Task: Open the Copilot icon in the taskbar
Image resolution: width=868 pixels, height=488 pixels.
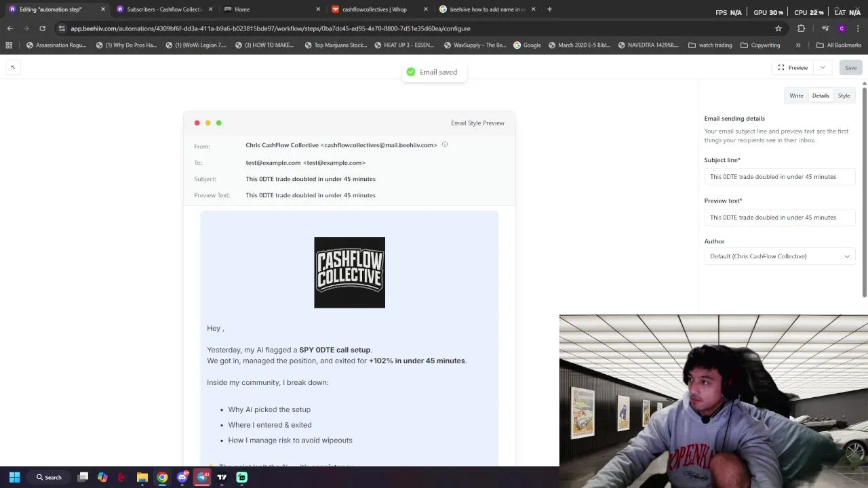Action: pos(102,477)
